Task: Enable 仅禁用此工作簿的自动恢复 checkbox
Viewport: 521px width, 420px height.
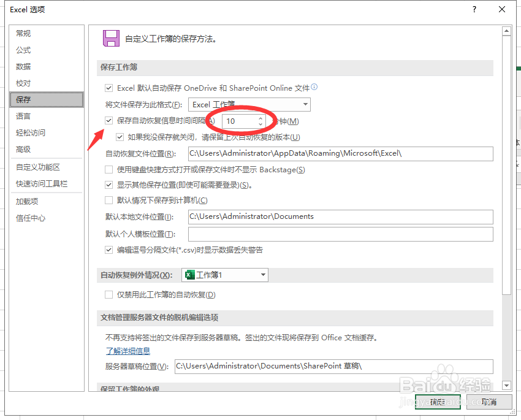Action: point(108,294)
